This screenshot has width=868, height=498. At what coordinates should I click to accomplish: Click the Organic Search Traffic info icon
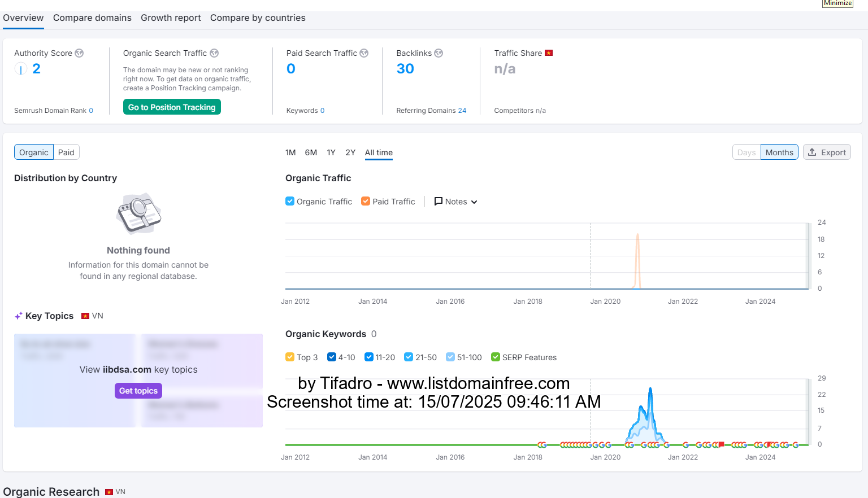click(214, 53)
